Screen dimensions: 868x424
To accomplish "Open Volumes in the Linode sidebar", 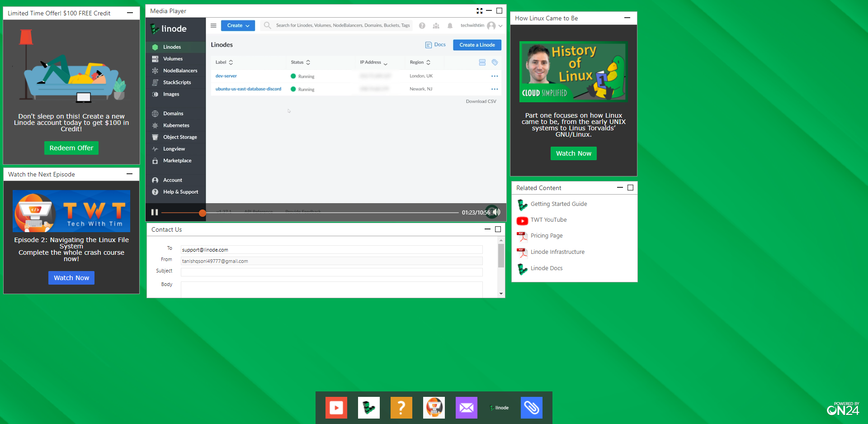I will click(x=175, y=59).
